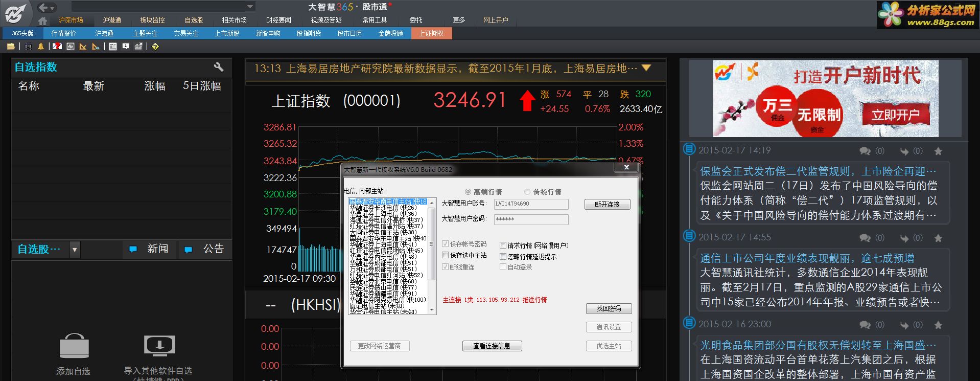Click the share arrow on 14:55 news
This screenshot has height=381, width=980.
tap(904, 238)
